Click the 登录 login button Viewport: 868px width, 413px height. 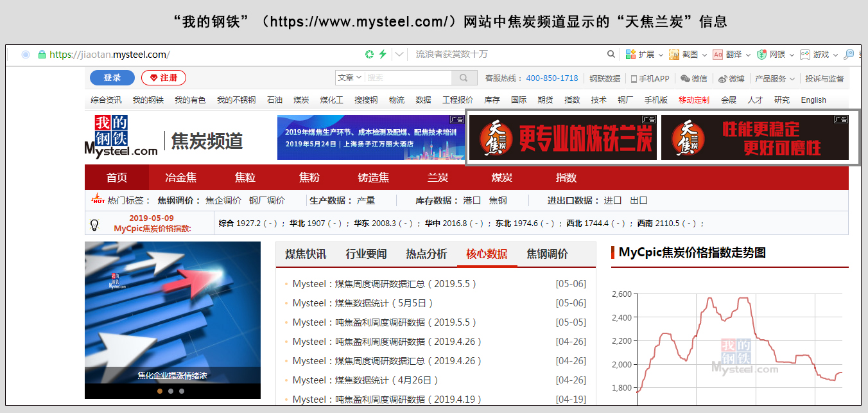coord(112,78)
